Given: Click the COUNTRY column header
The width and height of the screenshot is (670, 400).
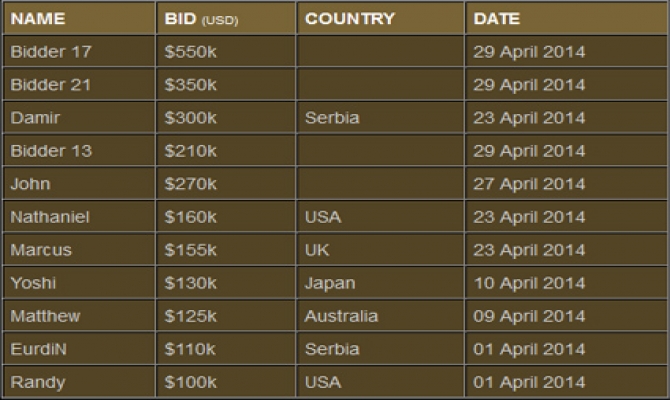Looking at the screenshot, I should (350, 18).
